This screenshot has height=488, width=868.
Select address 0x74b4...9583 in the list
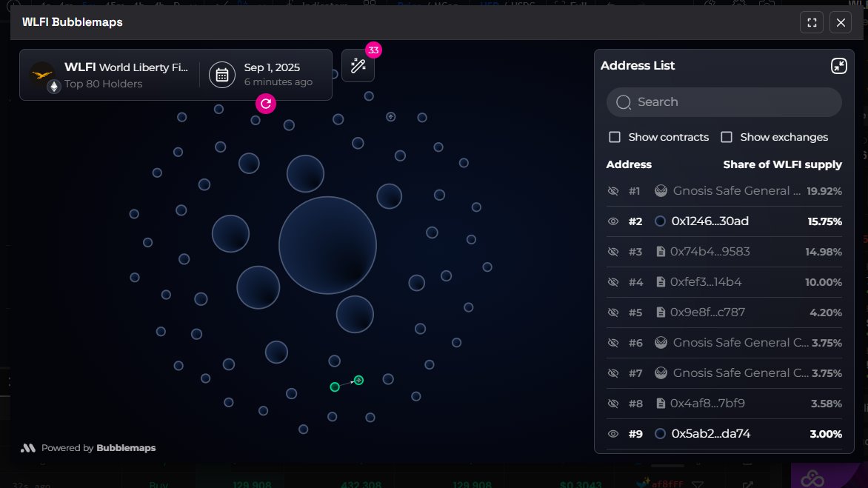coord(710,252)
